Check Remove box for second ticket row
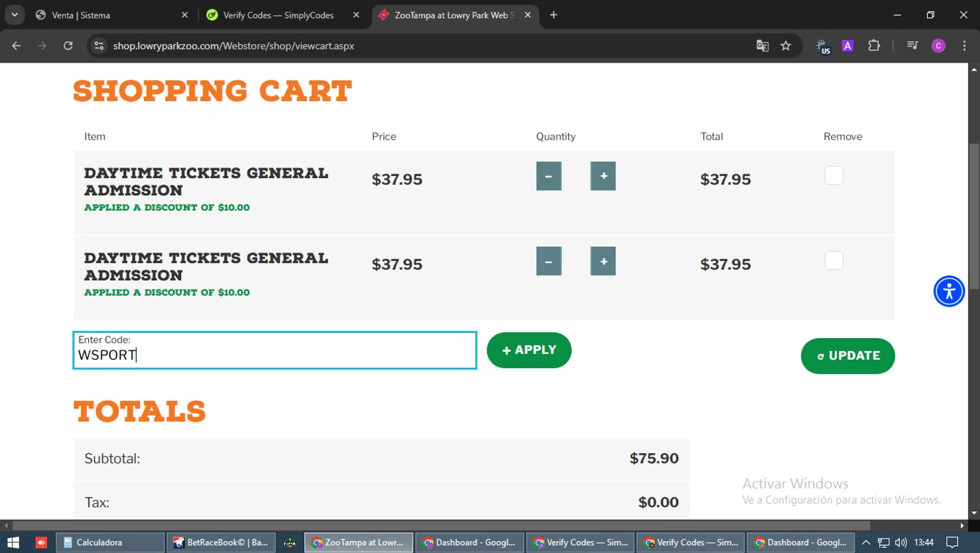The width and height of the screenshot is (980, 553). tap(834, 261)
